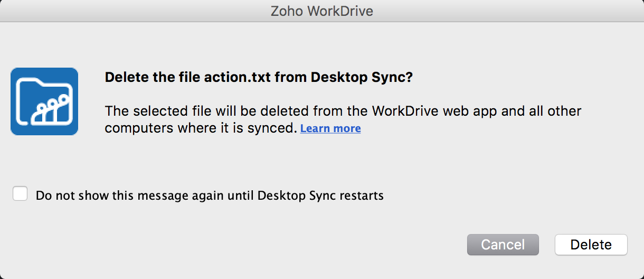Viewport: 644px width, 279px height.
Task: Click the word "Zoho" in the title bar
Action: pyautogui.click(x=287, y=11)
